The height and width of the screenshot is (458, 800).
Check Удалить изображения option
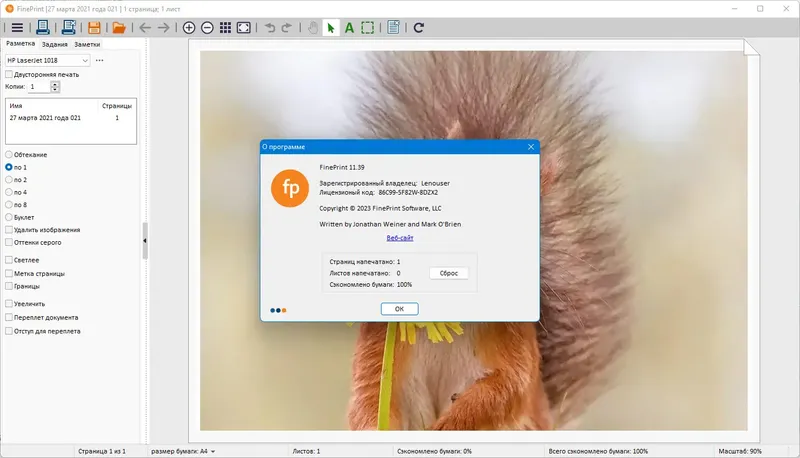tap(9, 230)
